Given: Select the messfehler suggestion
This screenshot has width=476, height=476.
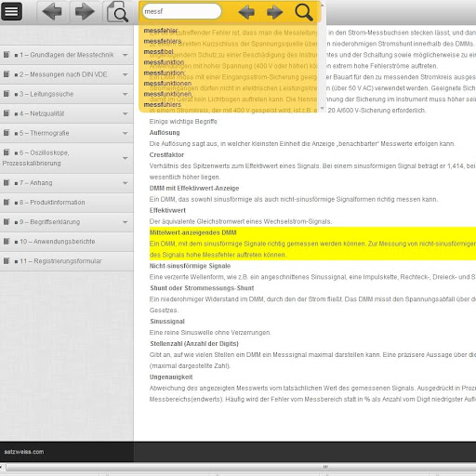Looking at the screenshot, I should [x=161, y=31].
